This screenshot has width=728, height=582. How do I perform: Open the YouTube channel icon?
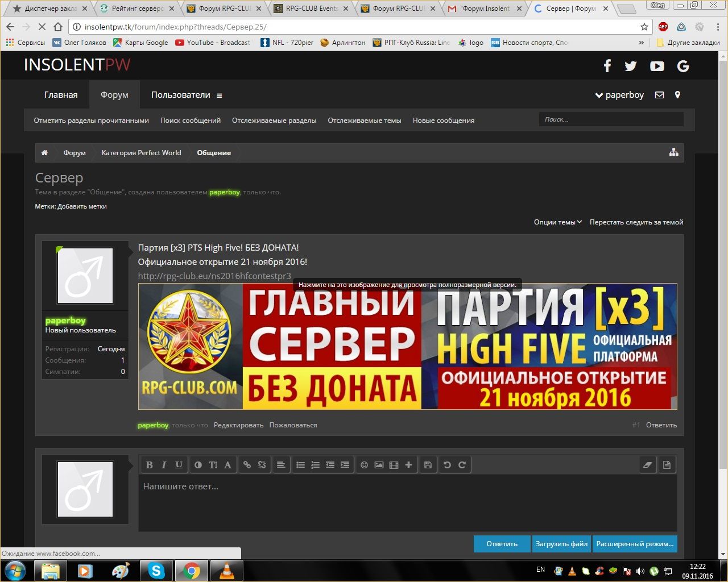click(657, 66)
